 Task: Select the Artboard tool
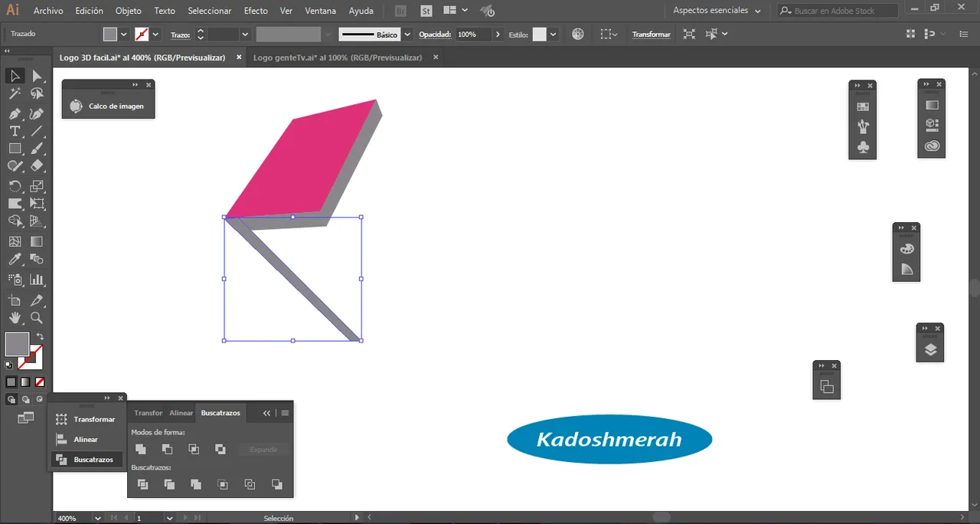(x=15, y=300)
